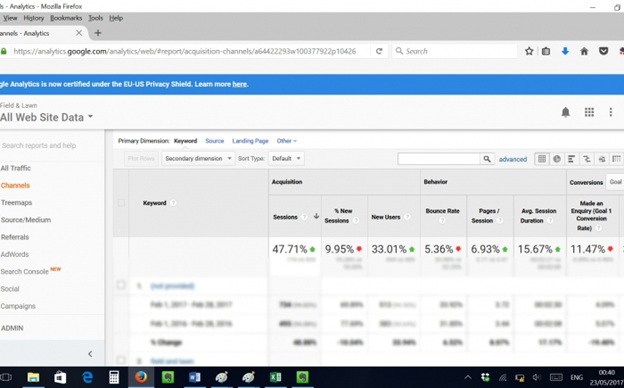Viewport: 624px width, 388px height.
Task: Switch to Comparison view icon
Action: click(x=587, y=159)
